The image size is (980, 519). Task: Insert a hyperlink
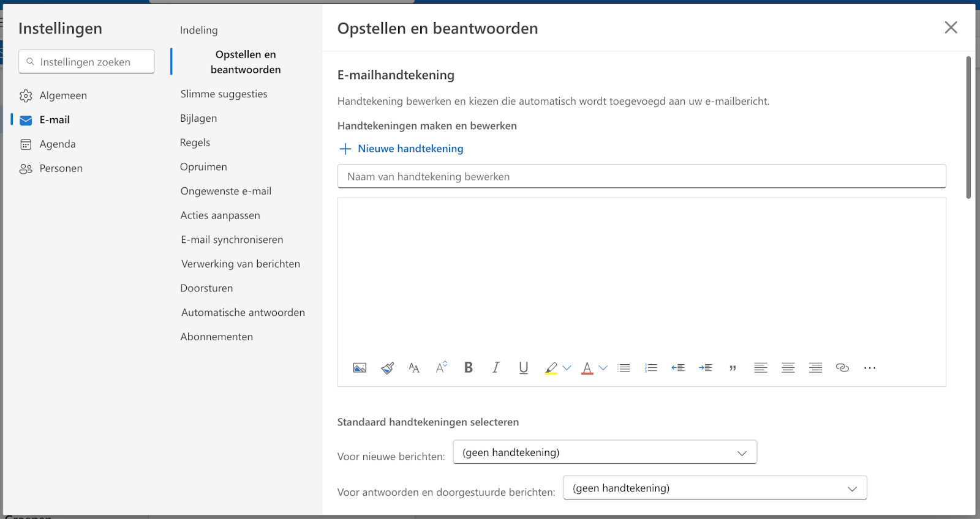(x=843, y=368)
